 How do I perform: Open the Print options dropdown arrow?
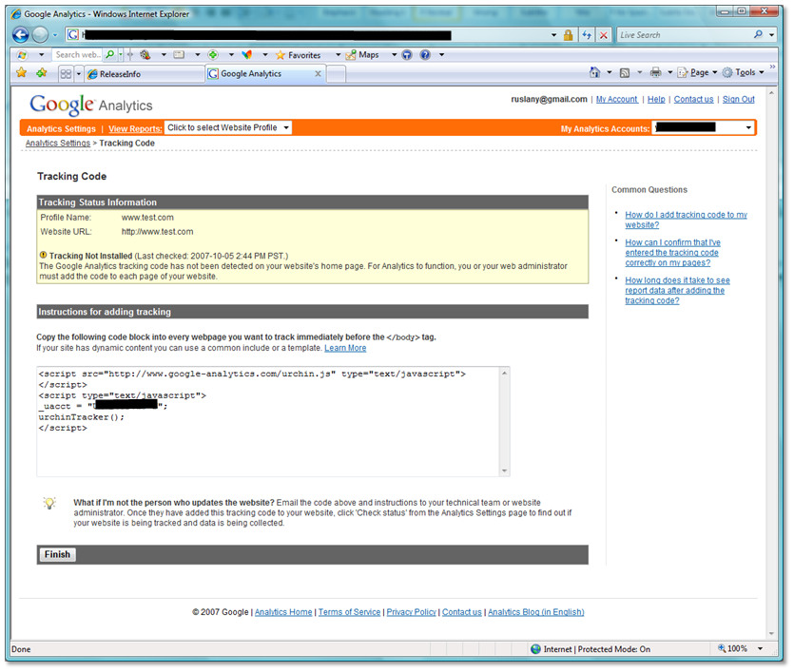coord(669,72)
